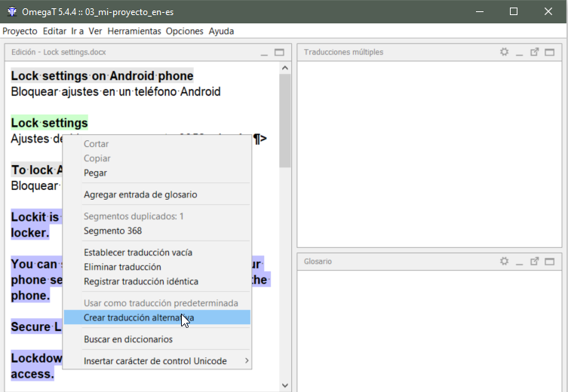The image size is (568, 392).
Task: Click the 'Edición - Lock settings.docx' panel title
Action: [58, 52]
